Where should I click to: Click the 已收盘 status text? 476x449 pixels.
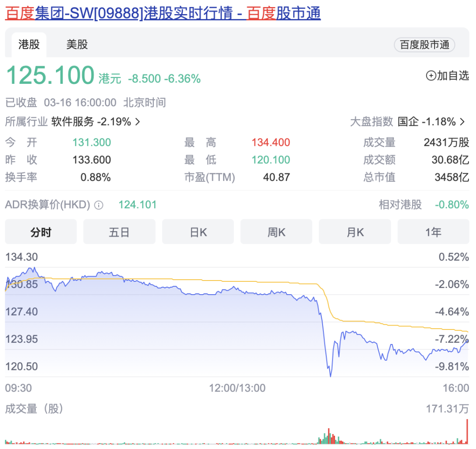coord(21,103)
